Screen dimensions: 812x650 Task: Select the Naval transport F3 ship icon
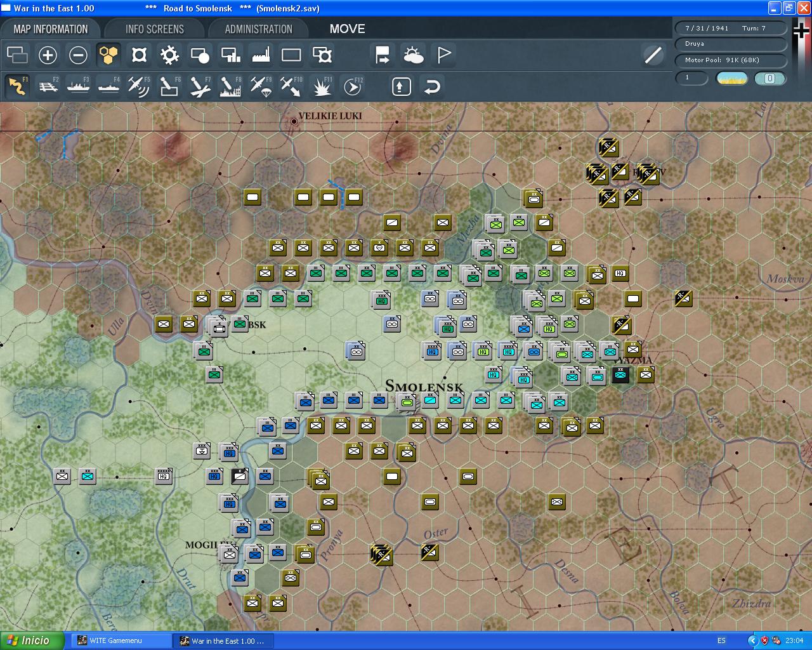pyautogui.click(x=78, y=86)
